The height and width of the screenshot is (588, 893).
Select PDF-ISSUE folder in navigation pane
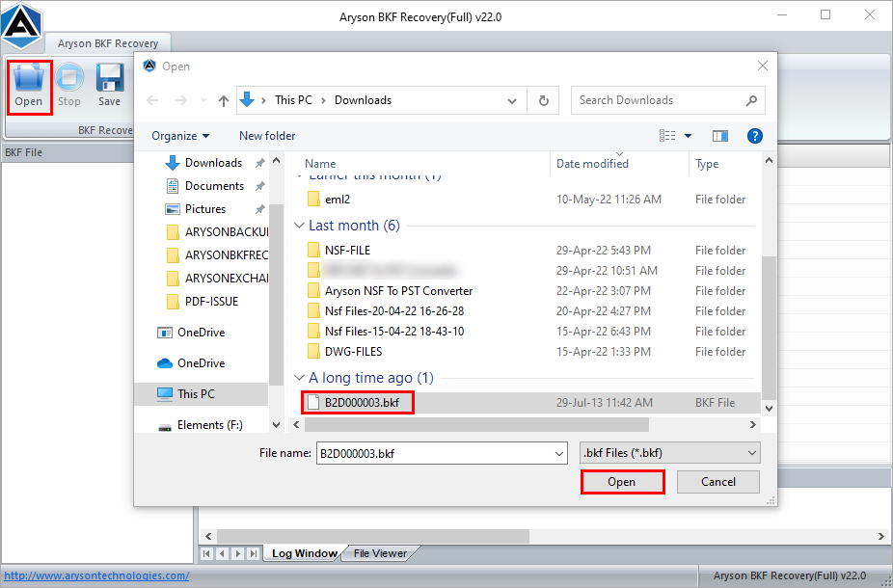[x=211, y=302]
